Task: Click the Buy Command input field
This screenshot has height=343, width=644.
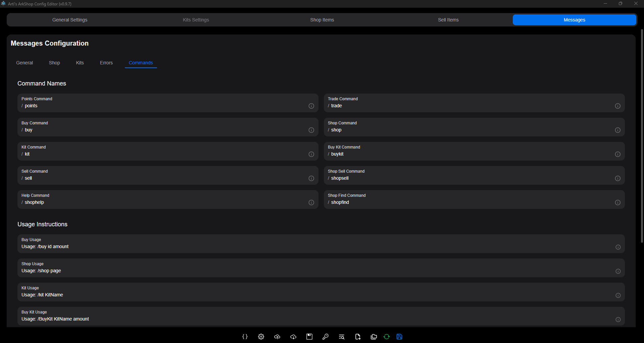Action: click(x=161, y=130)
